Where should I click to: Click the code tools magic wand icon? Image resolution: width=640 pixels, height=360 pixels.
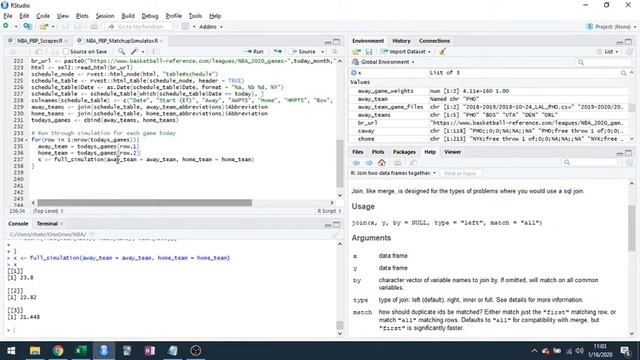(x=134, y=51)
